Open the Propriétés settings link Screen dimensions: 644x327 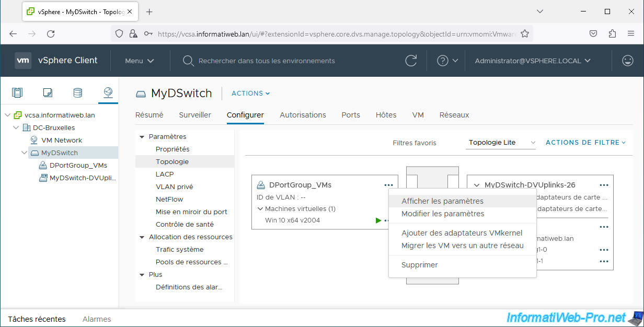click(x=172, y=149)
